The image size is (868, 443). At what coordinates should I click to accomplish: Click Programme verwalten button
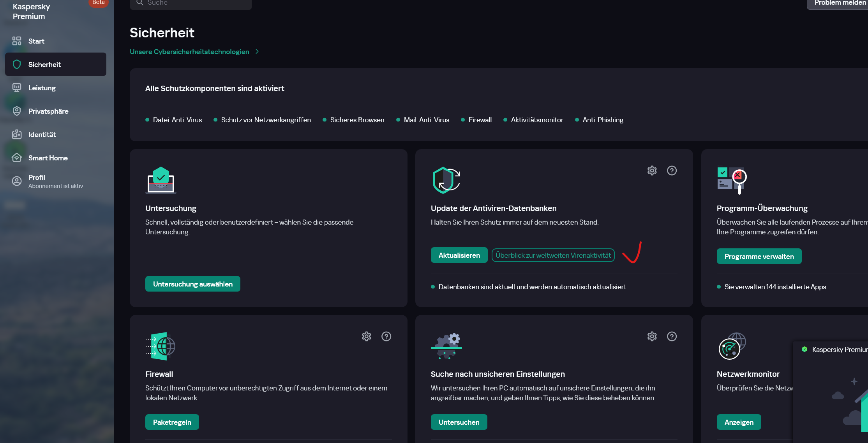point(759,256)
